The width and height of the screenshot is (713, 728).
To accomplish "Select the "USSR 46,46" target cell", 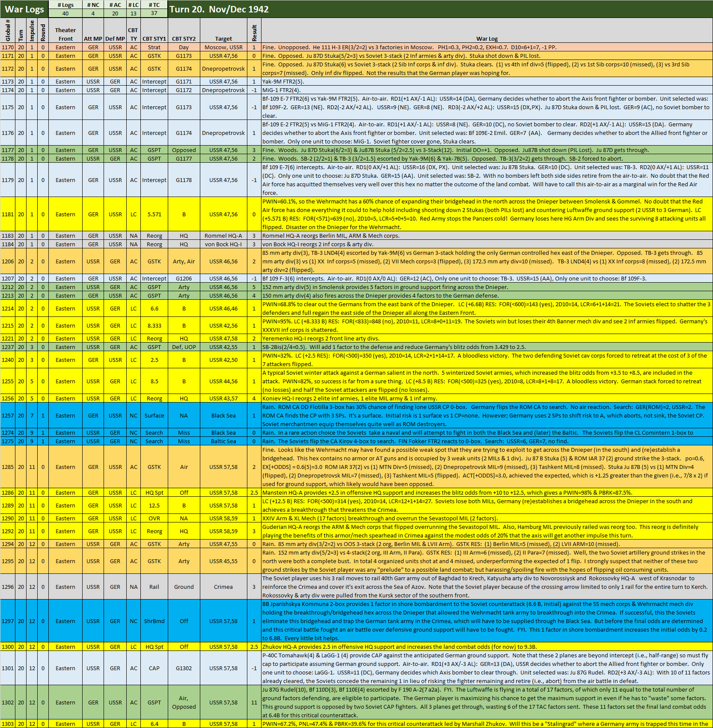I will click(223, 308).
